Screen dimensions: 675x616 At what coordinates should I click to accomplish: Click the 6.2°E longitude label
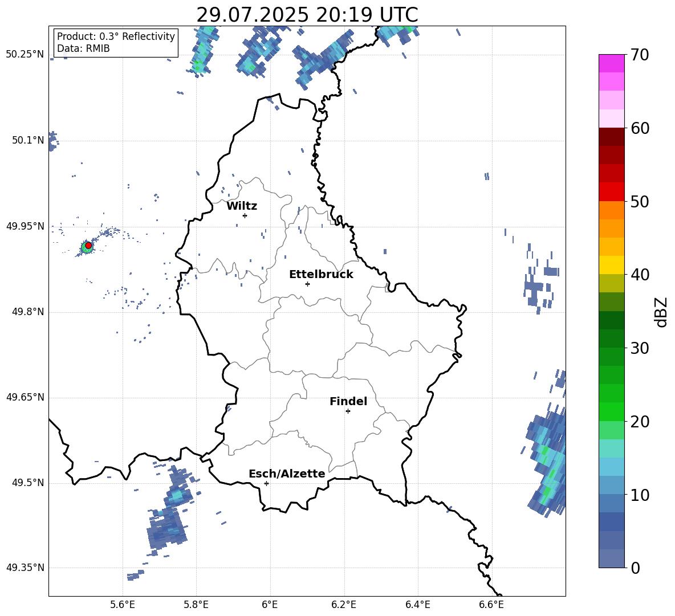click(x=344, y=605)
